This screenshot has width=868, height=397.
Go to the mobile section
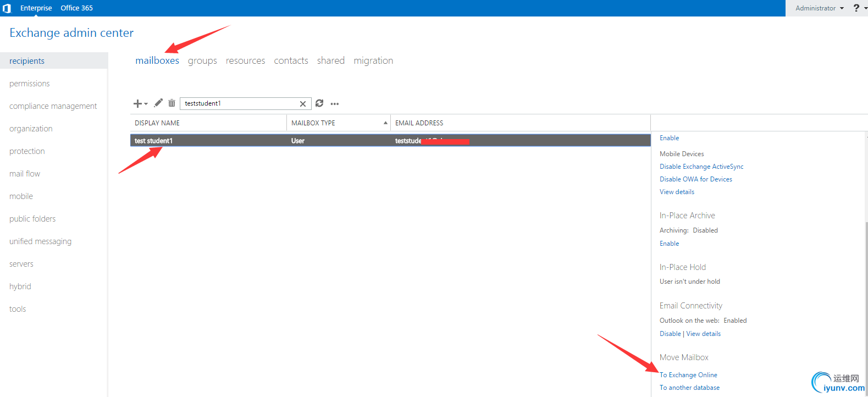coord(21,196)
